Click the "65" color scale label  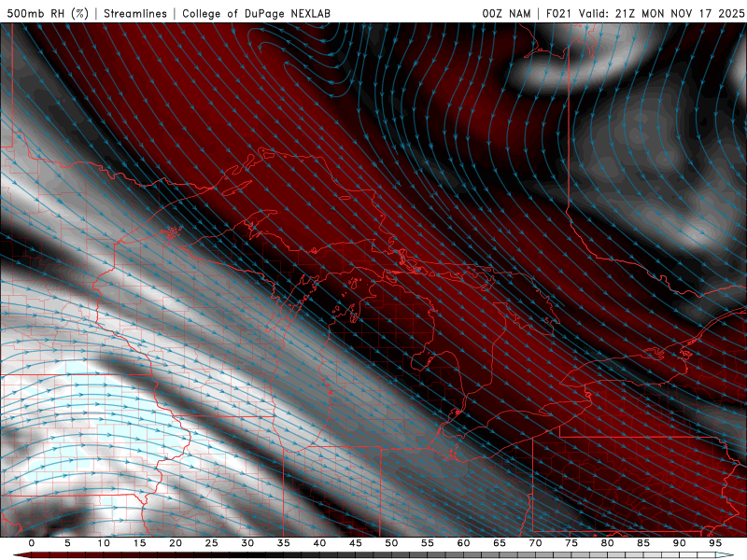[x=500, y=543]
